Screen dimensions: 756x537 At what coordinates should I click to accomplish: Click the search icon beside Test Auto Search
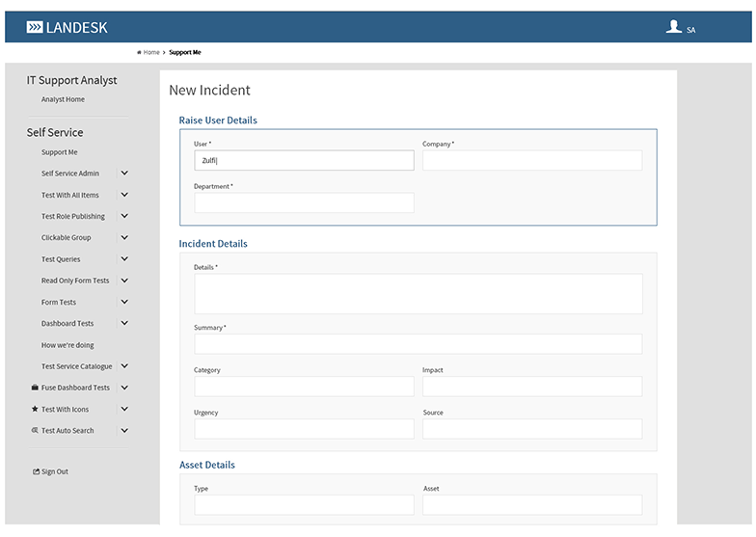[35, 431]
